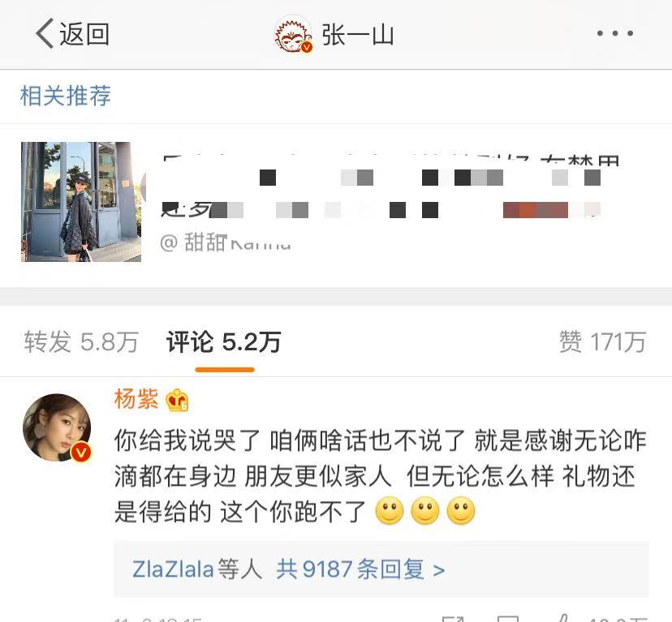Tap the first smiley emoji in the comment

click(389, 511)
